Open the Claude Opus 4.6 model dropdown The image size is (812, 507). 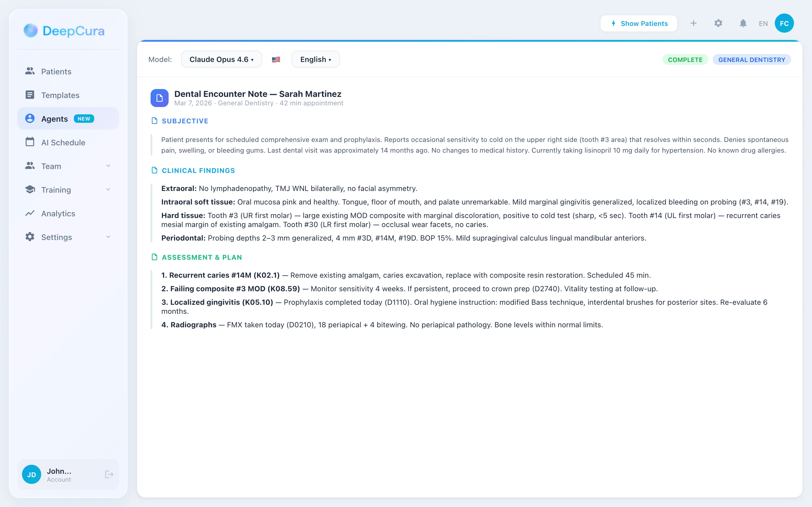221,59
